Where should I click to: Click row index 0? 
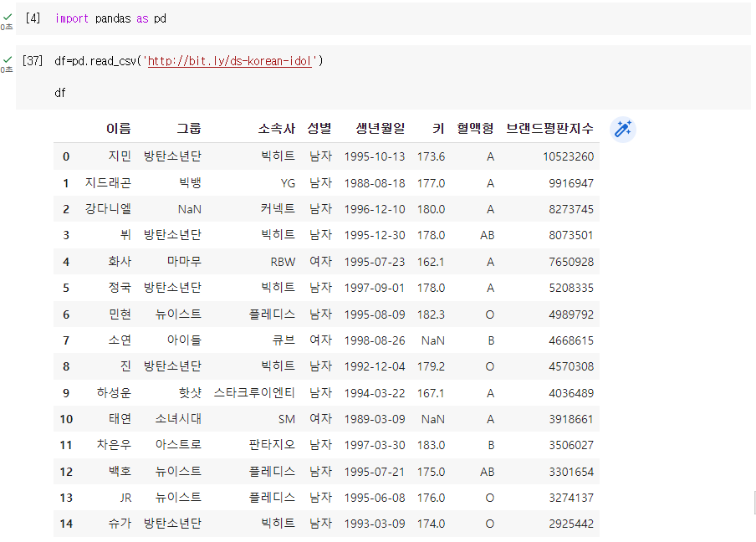(x=66, y=156)
